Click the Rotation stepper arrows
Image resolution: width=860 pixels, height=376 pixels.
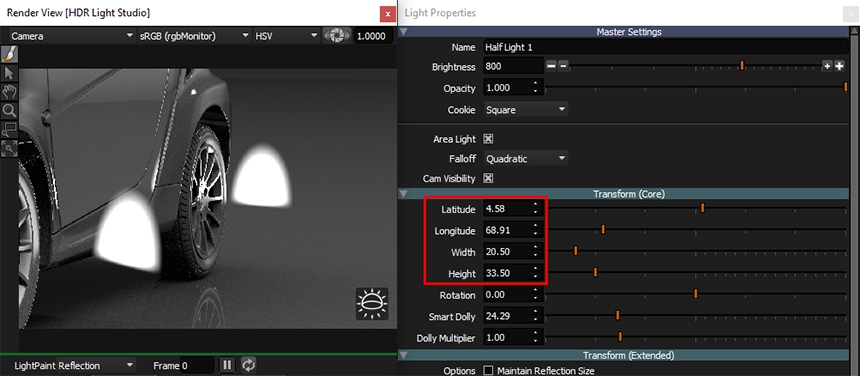coord(536,295)
